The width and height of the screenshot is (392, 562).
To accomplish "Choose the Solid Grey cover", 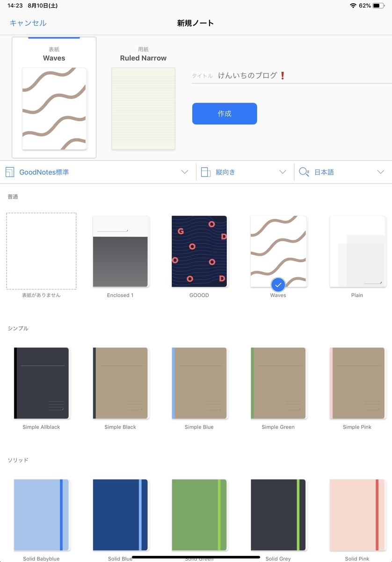I will [278, 515].
